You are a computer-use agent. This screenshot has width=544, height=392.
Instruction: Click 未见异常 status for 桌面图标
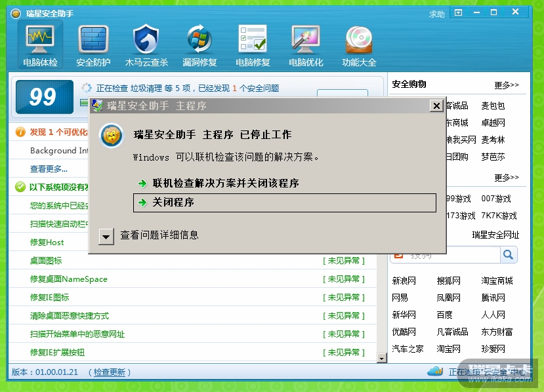click(x=344, y=261)
